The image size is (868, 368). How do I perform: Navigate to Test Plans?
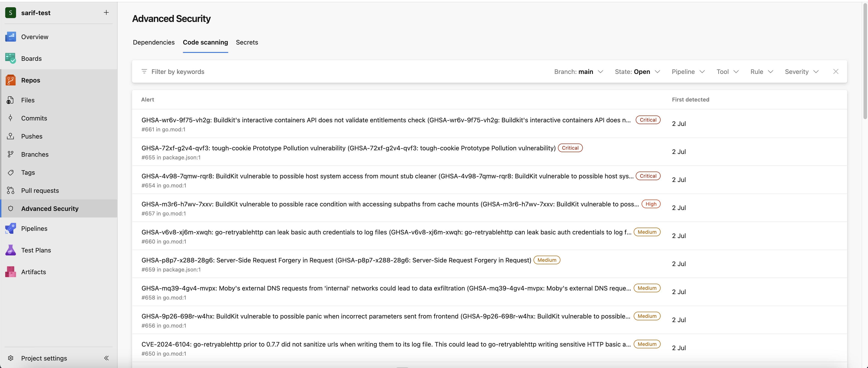click(36, 250)
